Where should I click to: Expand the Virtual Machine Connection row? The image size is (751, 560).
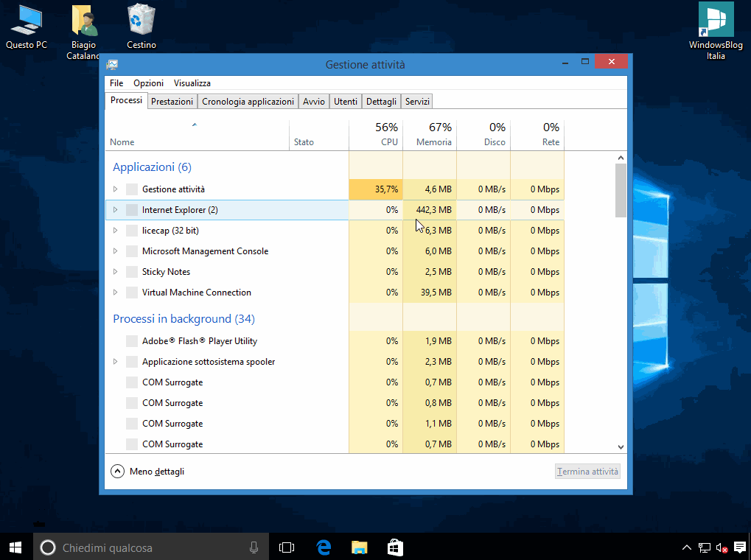tap(116, 293)
